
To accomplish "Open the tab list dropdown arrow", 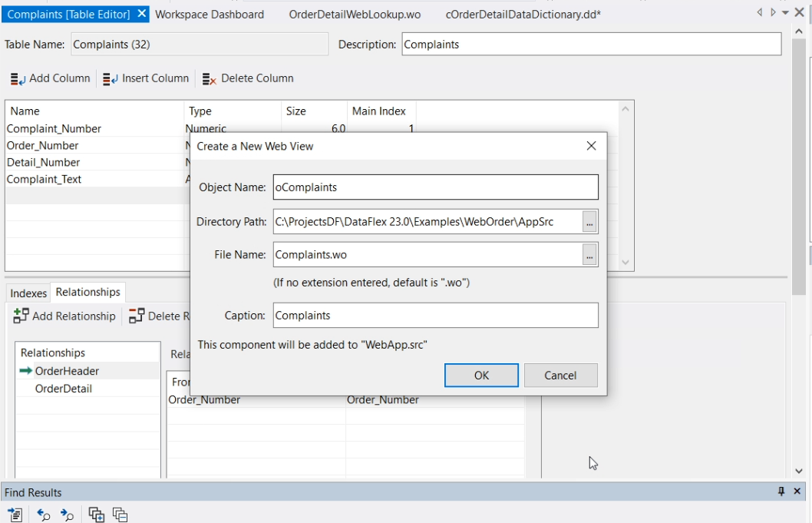I will pos(785,13).
